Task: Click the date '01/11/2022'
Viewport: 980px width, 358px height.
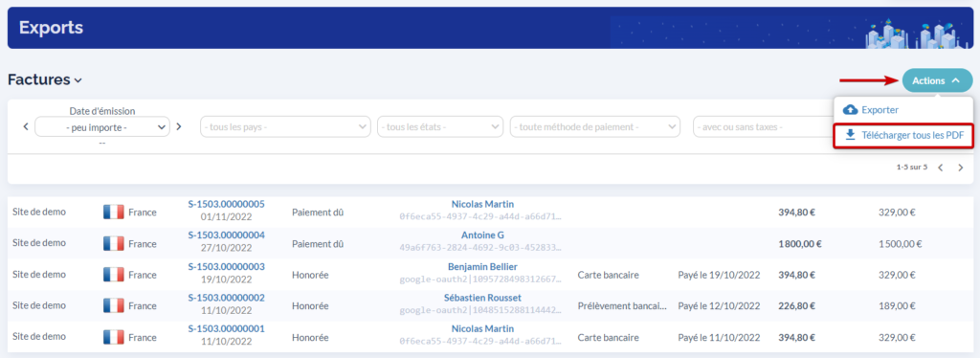Action: click(x=226, y=216)
